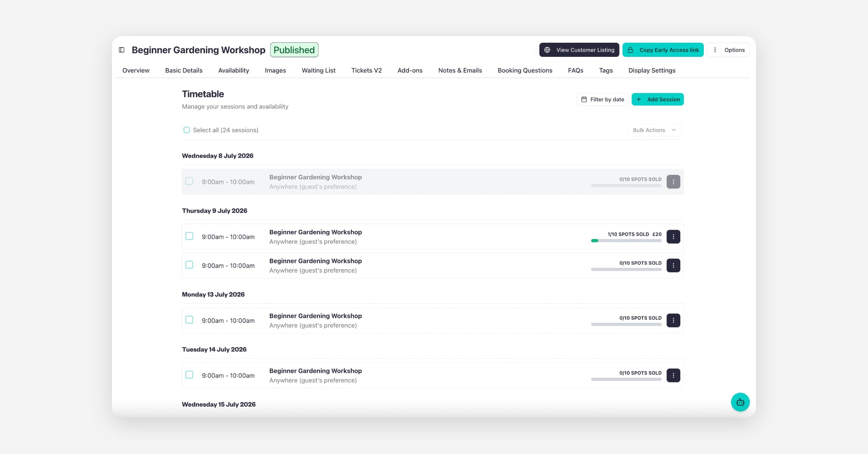868x454 pixels.
Task: Open the Overview tab
Action: coord(136,70)
